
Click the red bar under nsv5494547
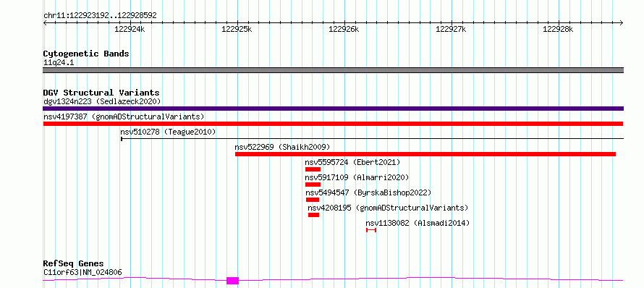click(x=313, y=200)
